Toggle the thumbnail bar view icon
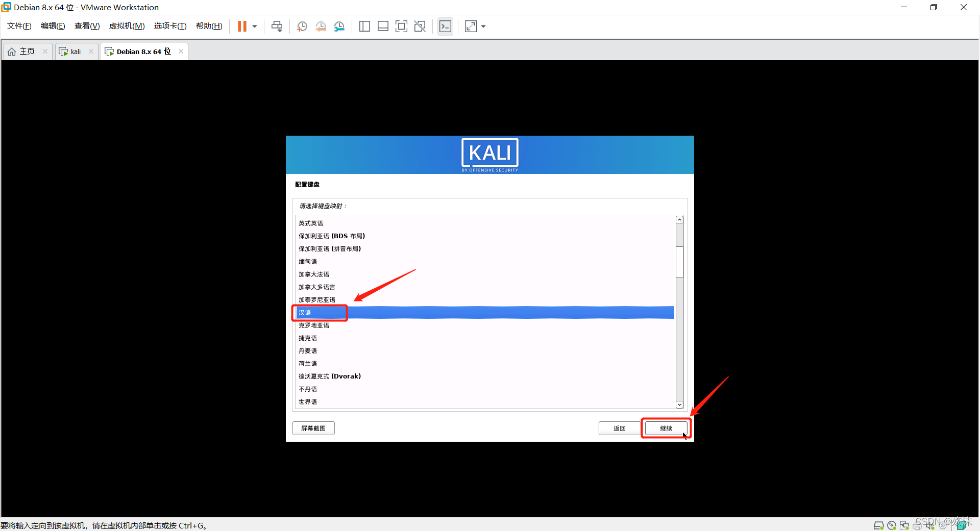Screen dimensions: 980x531 (383, 27)
